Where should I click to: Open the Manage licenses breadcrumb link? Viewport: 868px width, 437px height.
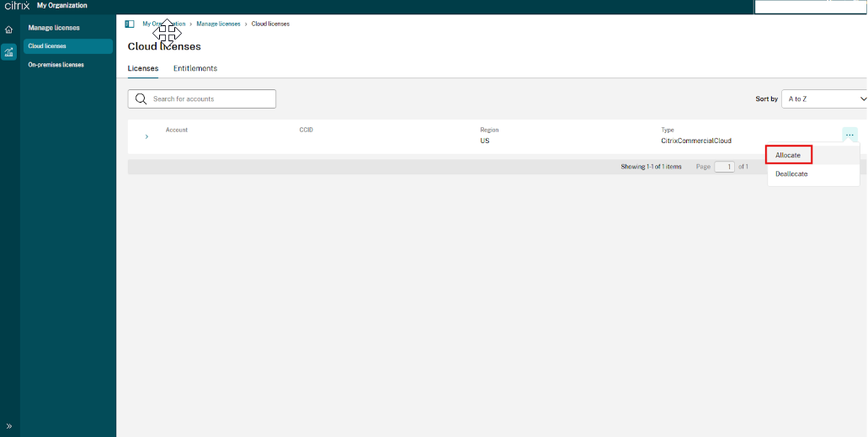click(218, 24)
